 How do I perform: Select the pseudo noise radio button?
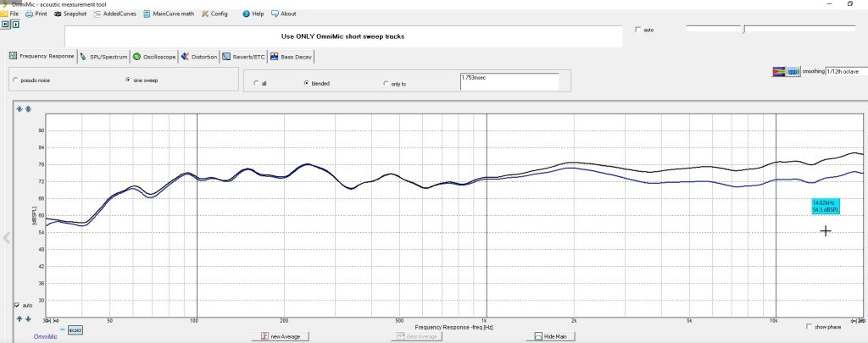coord(14,80)
